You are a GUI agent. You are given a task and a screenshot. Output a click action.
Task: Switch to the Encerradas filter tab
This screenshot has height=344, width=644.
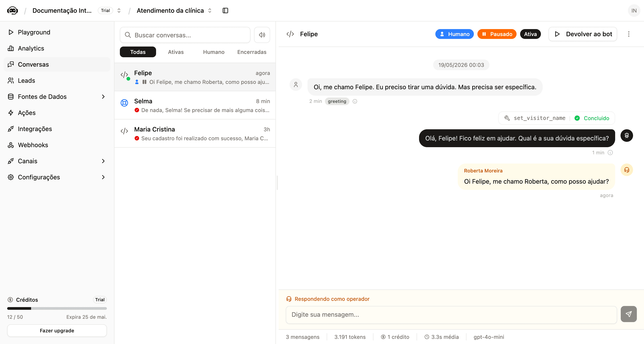coord(252,52)
